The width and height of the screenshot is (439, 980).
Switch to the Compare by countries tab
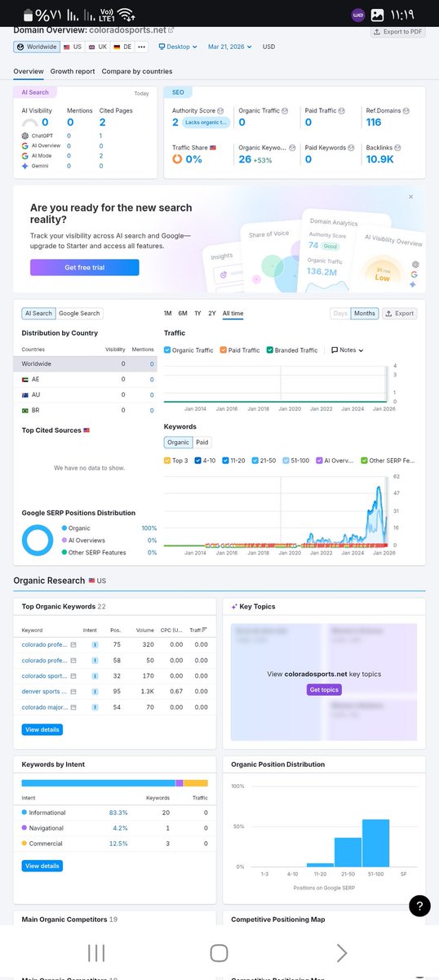click(137, 72)
